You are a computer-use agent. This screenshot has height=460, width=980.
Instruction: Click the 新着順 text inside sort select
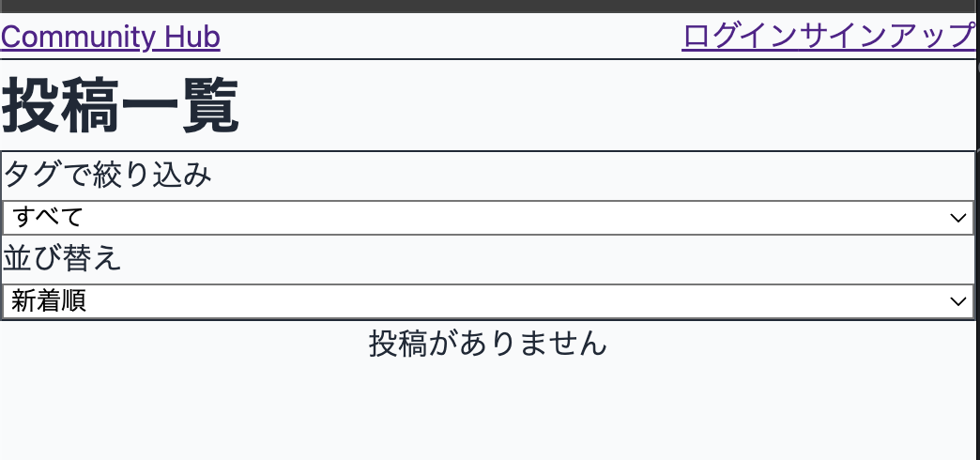point(49,301)
